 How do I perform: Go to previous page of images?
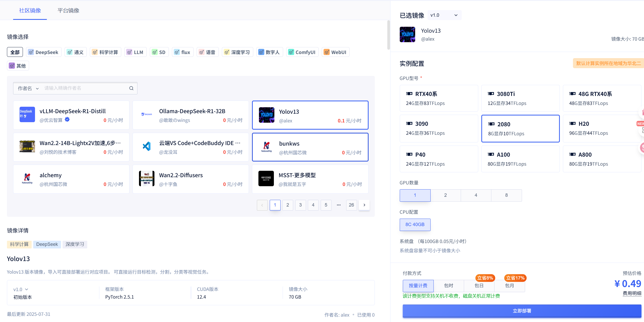click(262, 205)
